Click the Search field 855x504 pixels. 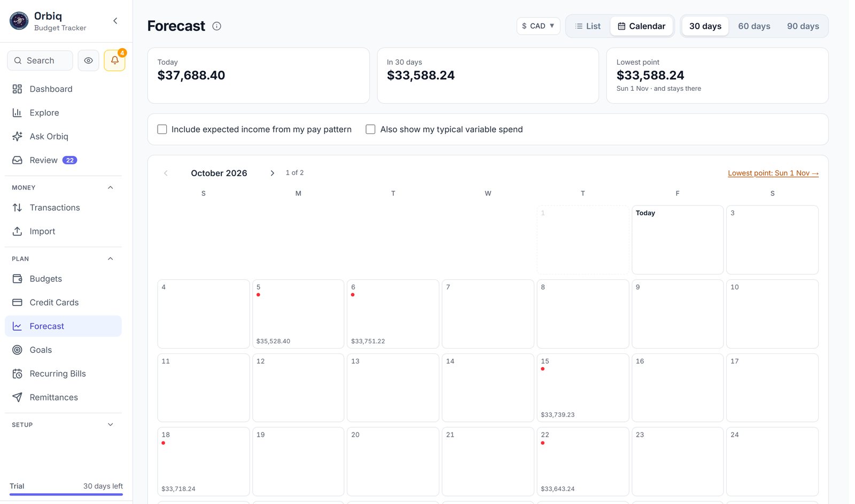click(x=40, y=60)
